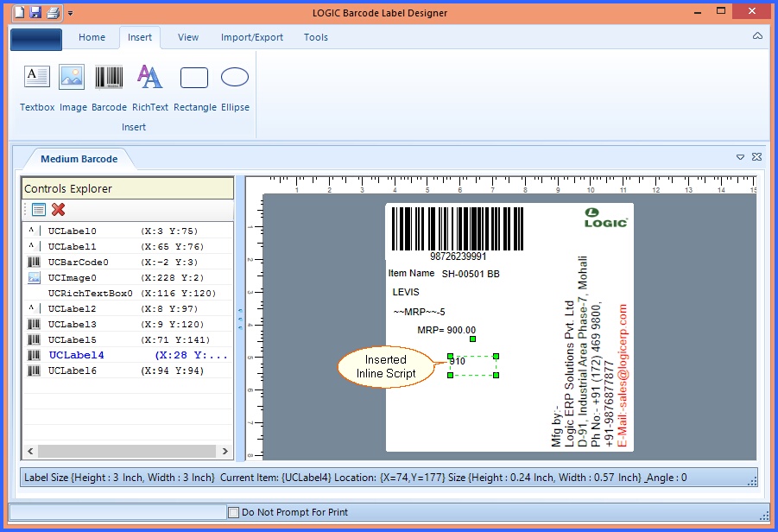Select the MRP= 900.00 text on label
The height and width of the screenshot is (532, 778).
446,330
